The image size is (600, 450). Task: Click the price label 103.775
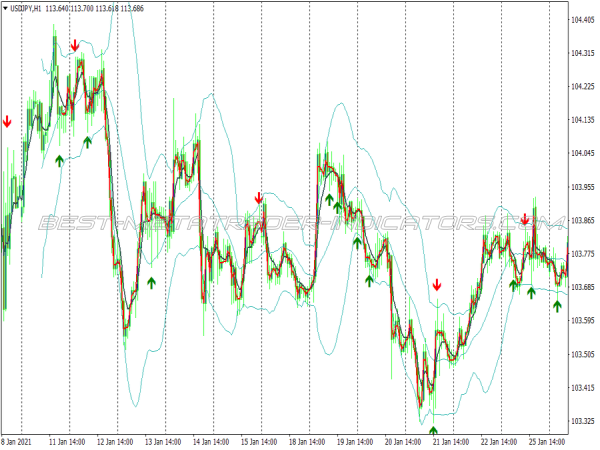(x=583, y=254)
